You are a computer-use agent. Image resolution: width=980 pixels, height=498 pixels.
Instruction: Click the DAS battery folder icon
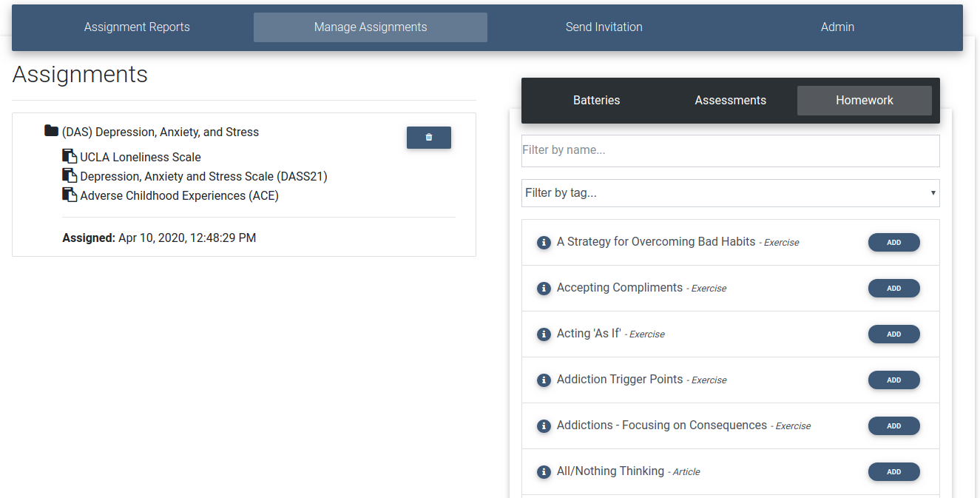click(51, 132)
